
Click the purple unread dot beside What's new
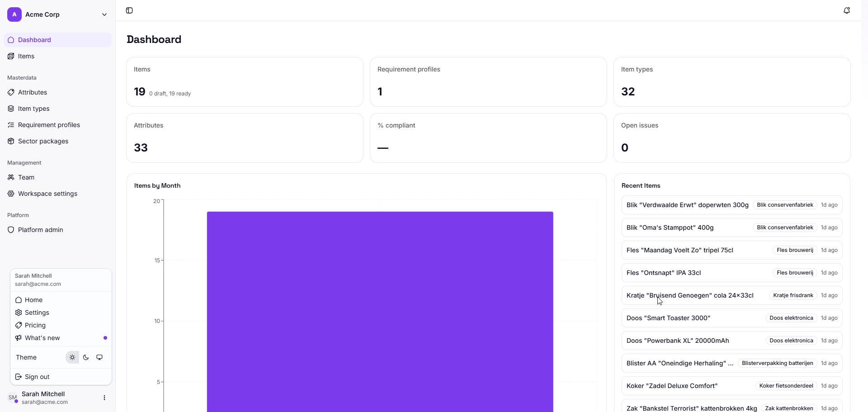[x=105, y=338]
